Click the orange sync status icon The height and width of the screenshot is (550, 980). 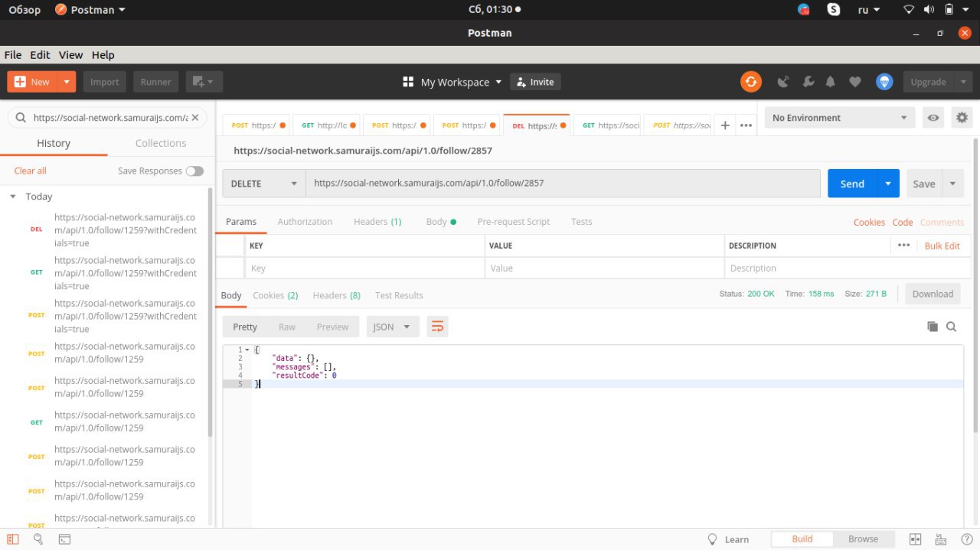(751, 82)
